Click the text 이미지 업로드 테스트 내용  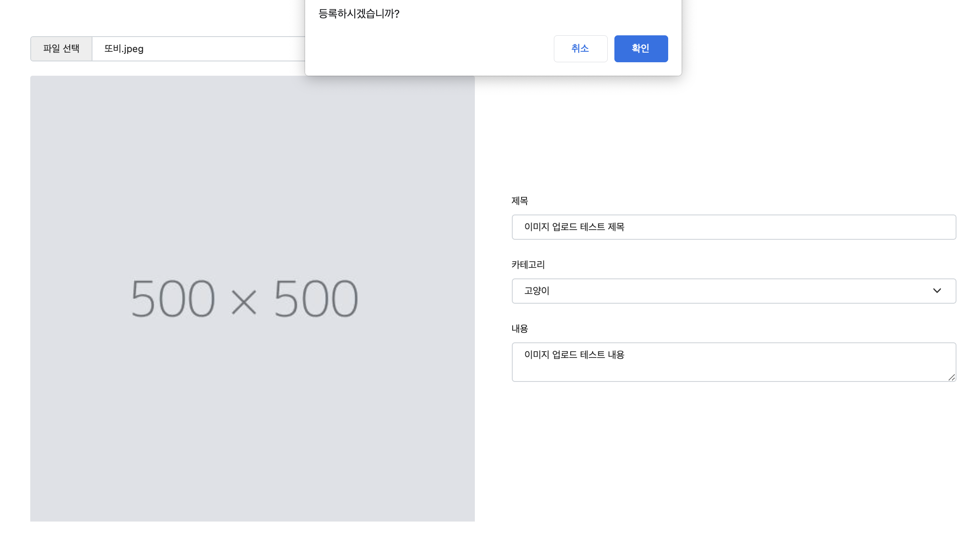[574, 355]
